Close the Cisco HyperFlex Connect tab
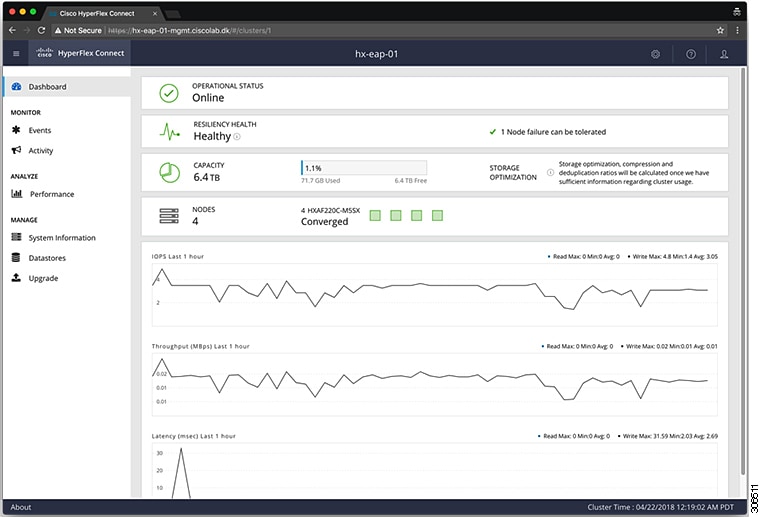The width and height of the screenshot is (761, 517). 155,14
